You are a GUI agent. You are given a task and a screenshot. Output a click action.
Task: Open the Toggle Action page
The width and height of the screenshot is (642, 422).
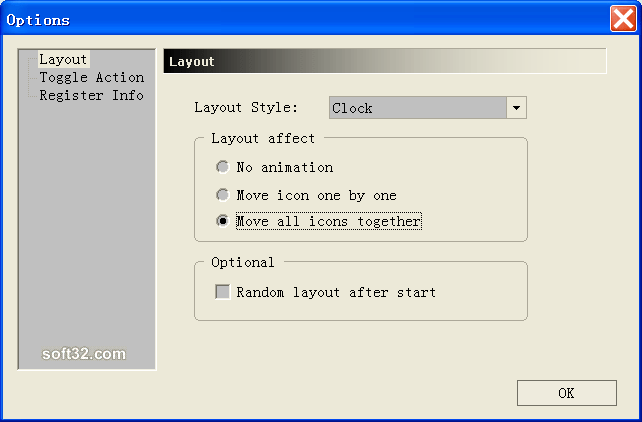92,77
